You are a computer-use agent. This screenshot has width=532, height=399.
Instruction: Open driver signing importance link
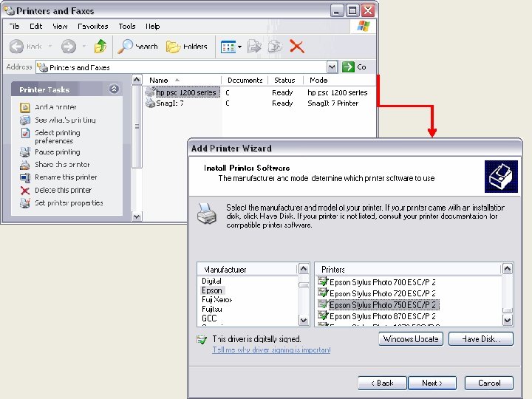pyautogui.click(x=271, y=349)
